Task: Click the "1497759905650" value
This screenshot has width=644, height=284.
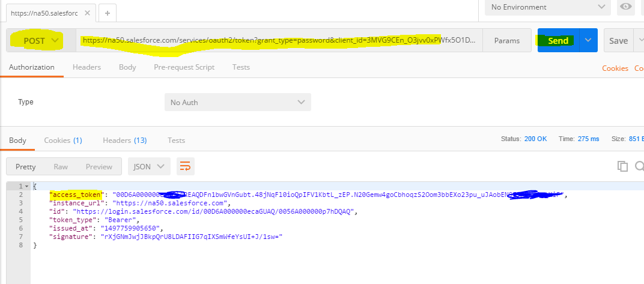Action: click(x=129, y=228)
